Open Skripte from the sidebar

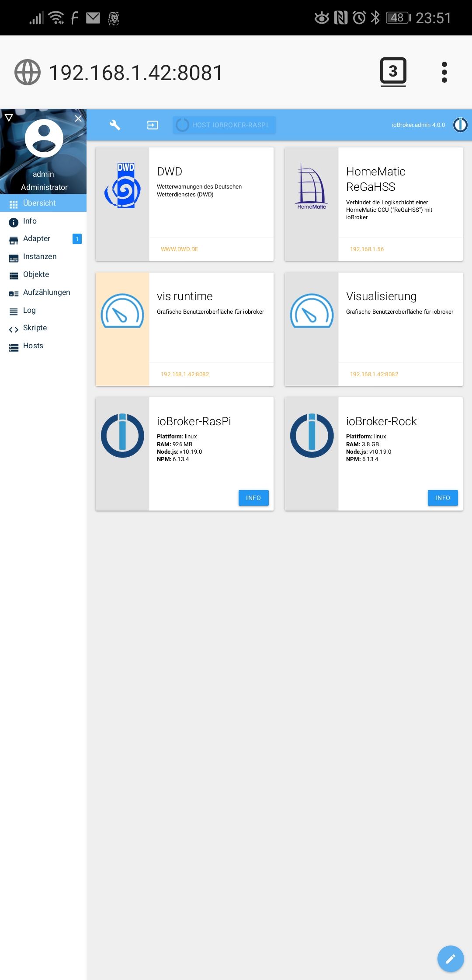point(43,328)
